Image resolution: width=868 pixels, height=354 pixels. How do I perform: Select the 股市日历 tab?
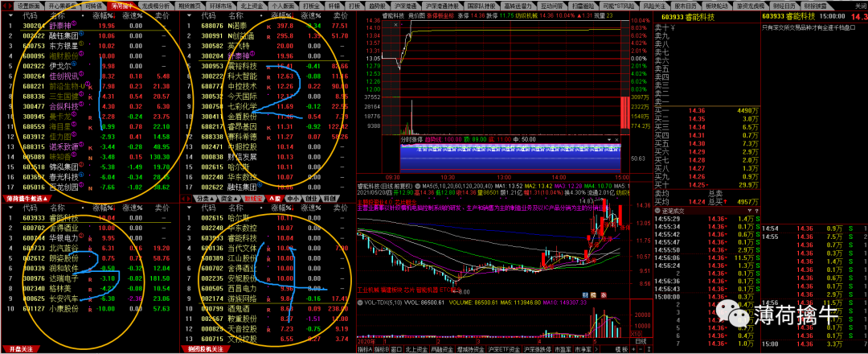pos(686,6)
